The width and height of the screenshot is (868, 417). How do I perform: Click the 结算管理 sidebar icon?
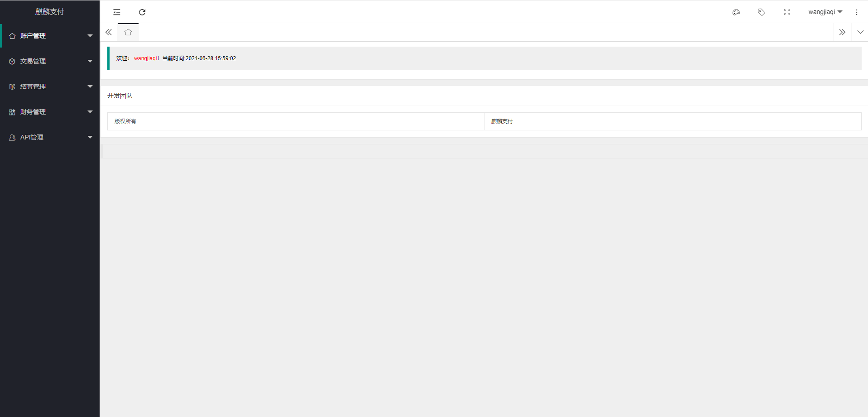12,86
